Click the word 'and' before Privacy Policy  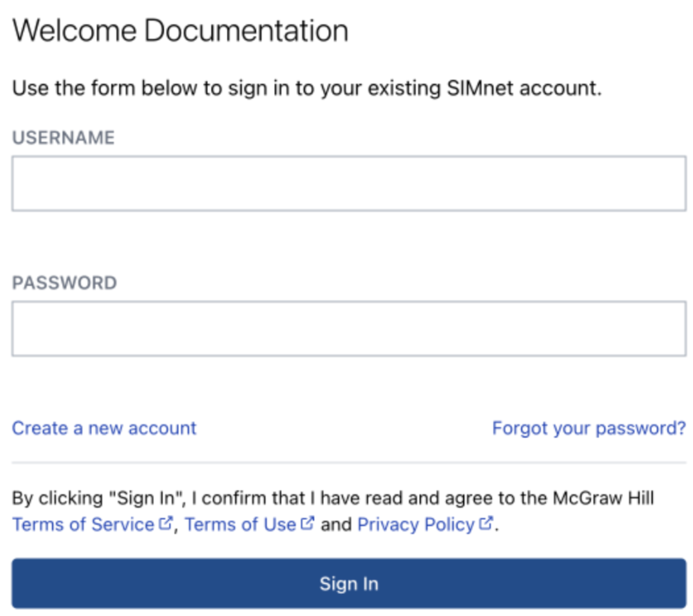[x=336, y=525]
